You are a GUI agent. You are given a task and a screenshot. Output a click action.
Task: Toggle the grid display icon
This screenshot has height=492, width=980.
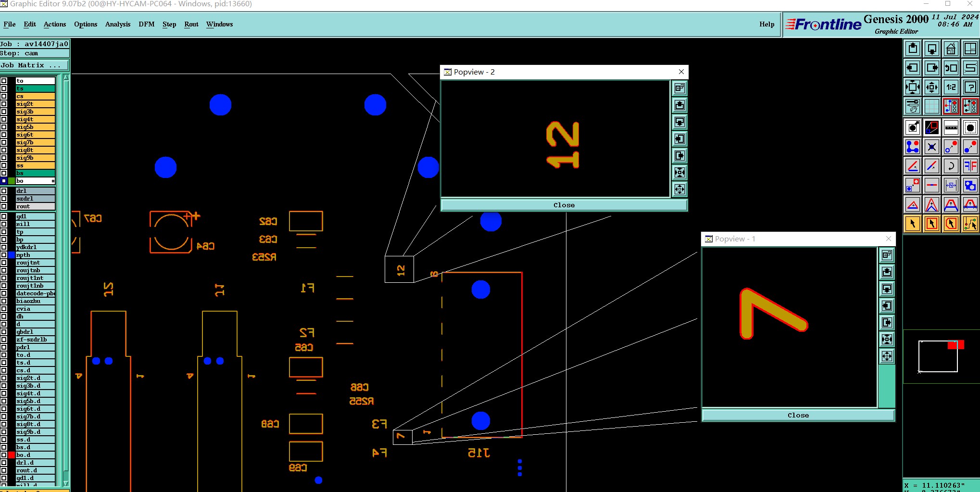[932, 106]
